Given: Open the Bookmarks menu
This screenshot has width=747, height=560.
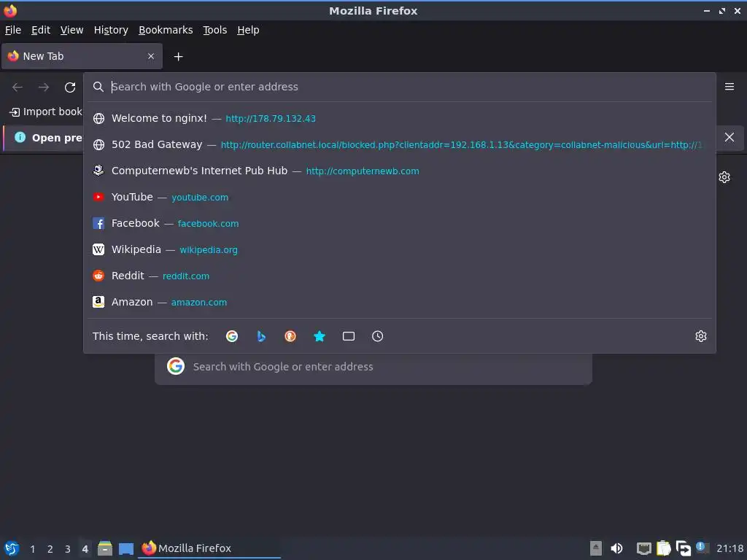Looking at the screenshot, I should click(x=166, y=30).
